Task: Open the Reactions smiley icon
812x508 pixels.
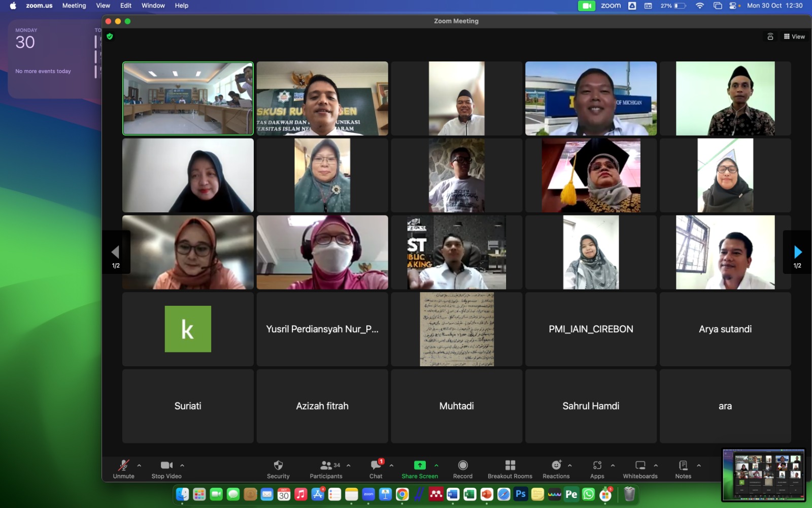Action: click(x=556, y=465)
